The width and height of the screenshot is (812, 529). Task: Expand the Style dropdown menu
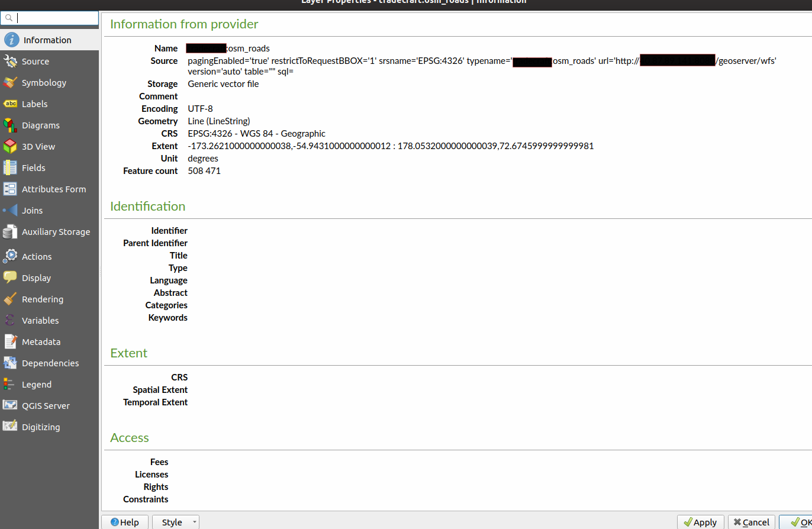(x=194, y=522)
